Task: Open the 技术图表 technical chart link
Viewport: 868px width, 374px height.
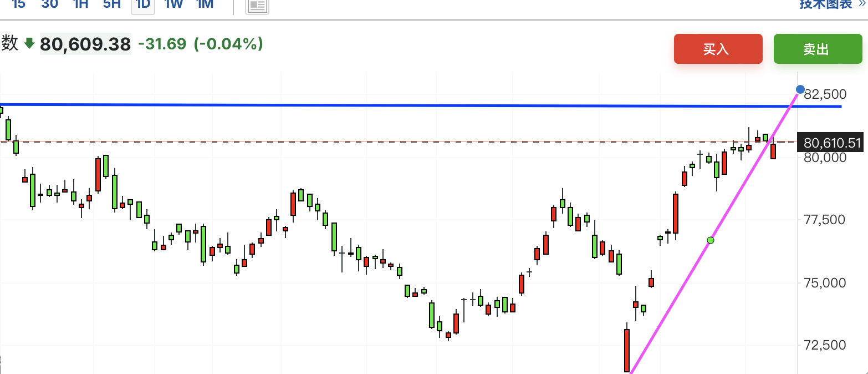Action: [833, 4]
